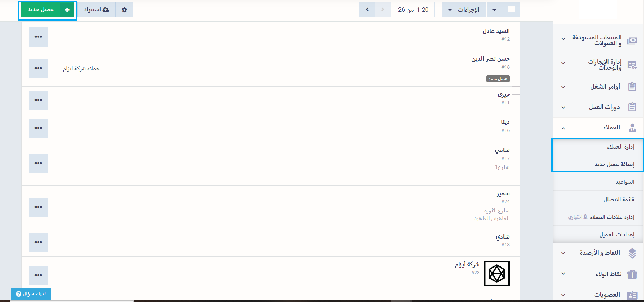Screen dimensions: 644x302
Task: Expand the أوامر الشغل sidebar section
Action: point(563,87)
